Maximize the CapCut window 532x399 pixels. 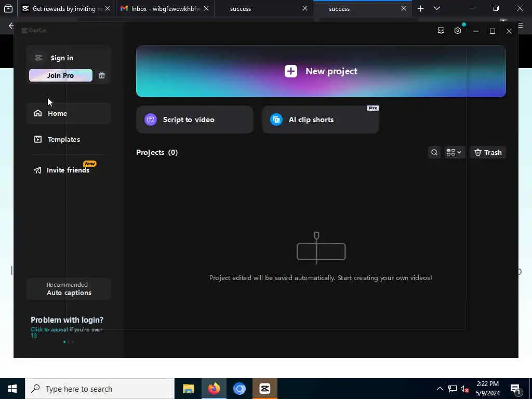pos(493,31)
